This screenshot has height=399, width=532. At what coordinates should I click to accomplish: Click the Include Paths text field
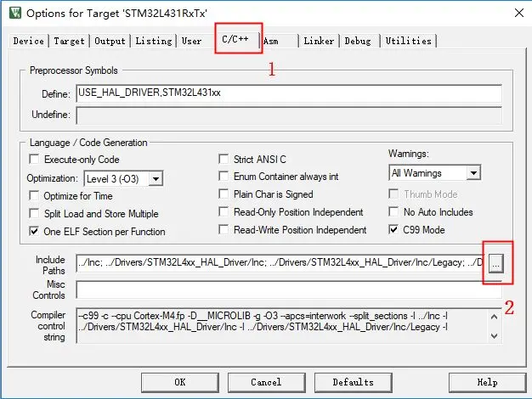click(x=281, y=262)
